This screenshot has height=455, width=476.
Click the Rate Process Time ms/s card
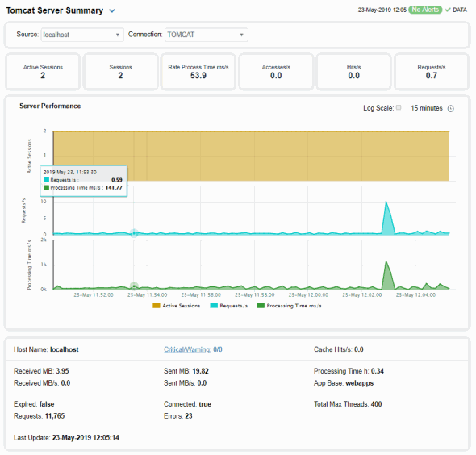pyautogui.click(x=198, y=72)
